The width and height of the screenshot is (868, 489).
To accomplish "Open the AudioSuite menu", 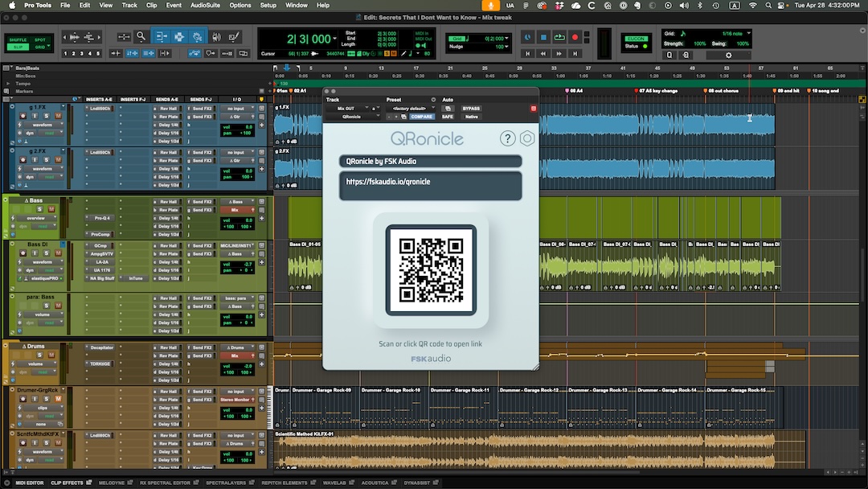I will coord(205,5).
